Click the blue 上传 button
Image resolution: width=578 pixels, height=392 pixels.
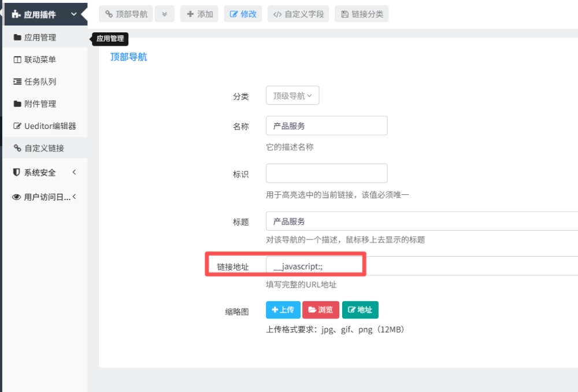(283, 310)
